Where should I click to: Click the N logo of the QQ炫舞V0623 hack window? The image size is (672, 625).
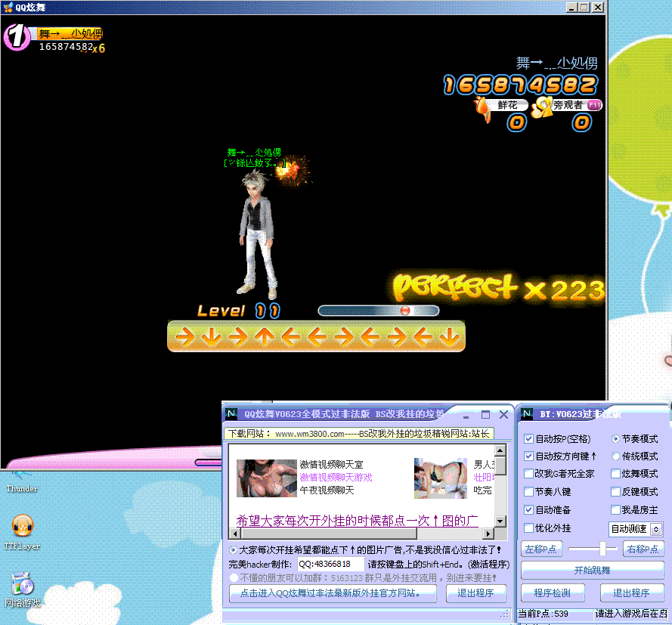(x=231, y=414)
